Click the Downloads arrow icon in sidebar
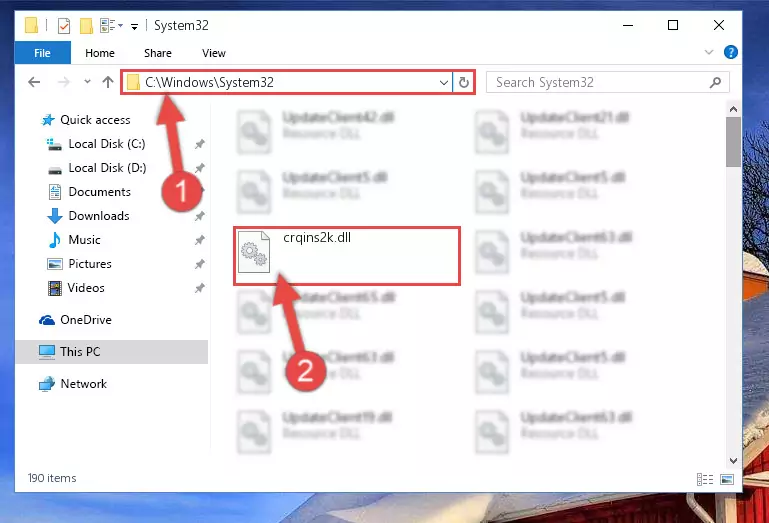Viewport: 769px width, 523px height. 54,216
